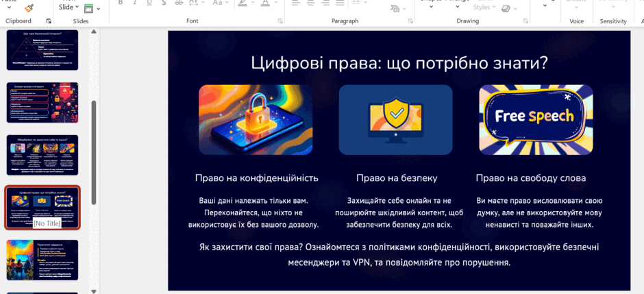This screenshot has width=644, height=294.
Task: Click the paragraph starting 'Захищайте себе онлайн'
Action: 399,213
